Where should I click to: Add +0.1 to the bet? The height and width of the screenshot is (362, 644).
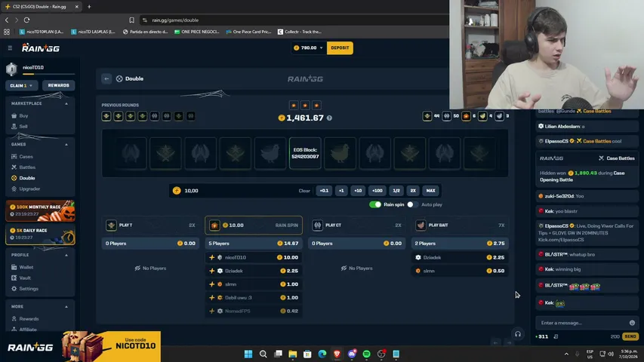tap(324, 191)
